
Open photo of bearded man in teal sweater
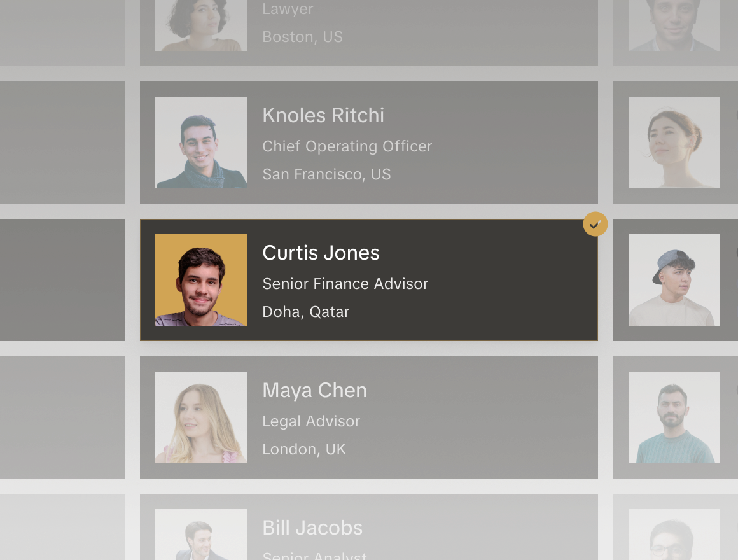coord(674,417)
